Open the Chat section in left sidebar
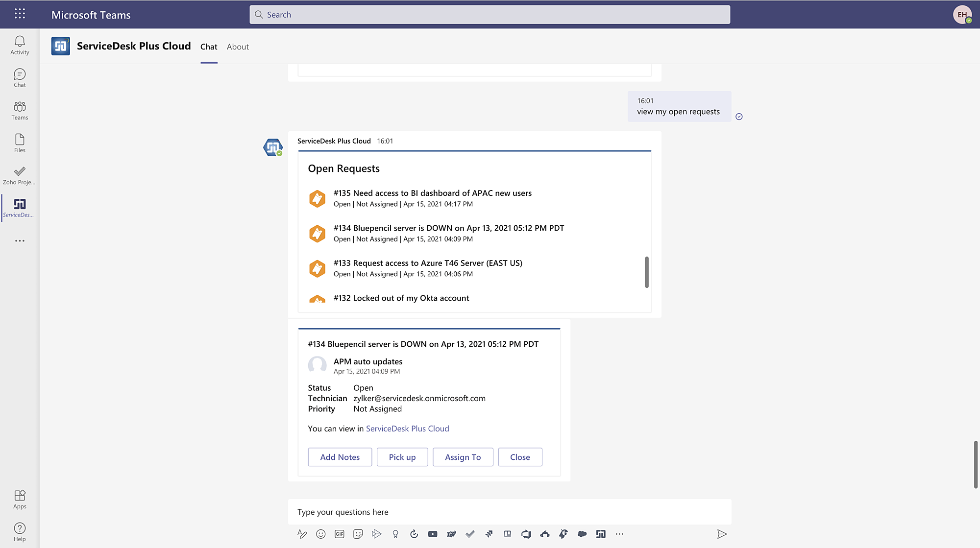Viewport: 980px width, 548px height. point(20,78)
